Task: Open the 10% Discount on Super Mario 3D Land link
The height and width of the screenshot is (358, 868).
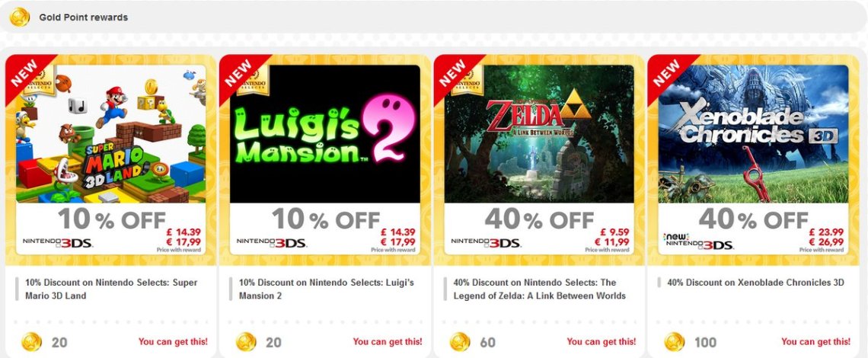Action: click(x=111, y=289)
